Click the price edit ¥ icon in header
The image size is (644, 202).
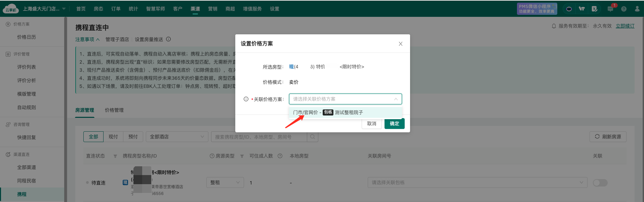pyautogui.click(x=594, y=9)
